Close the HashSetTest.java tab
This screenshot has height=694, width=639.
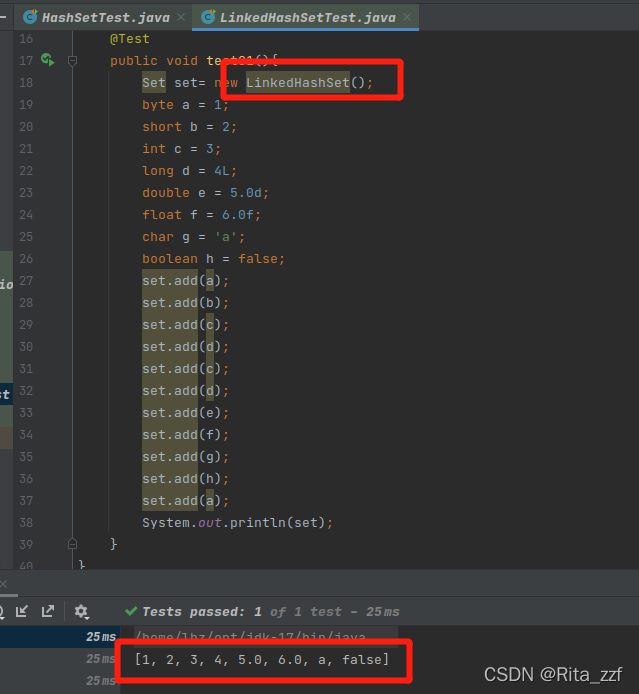click(x=181, y=17)
